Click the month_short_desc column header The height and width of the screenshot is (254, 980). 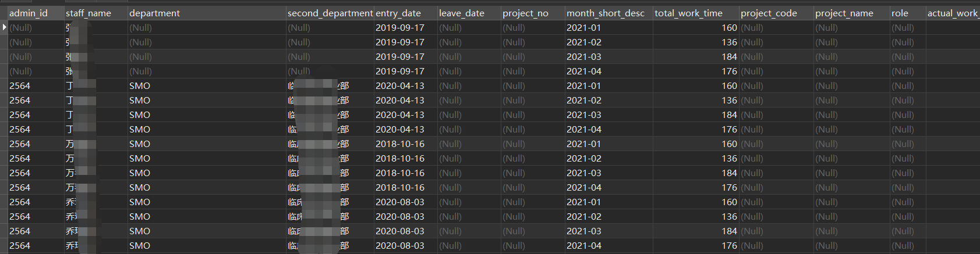coord(608,13)
